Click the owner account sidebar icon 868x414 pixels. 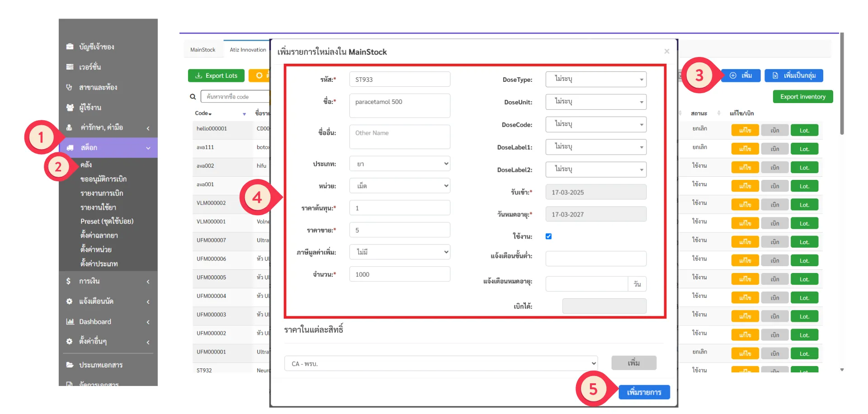point(70,47)
